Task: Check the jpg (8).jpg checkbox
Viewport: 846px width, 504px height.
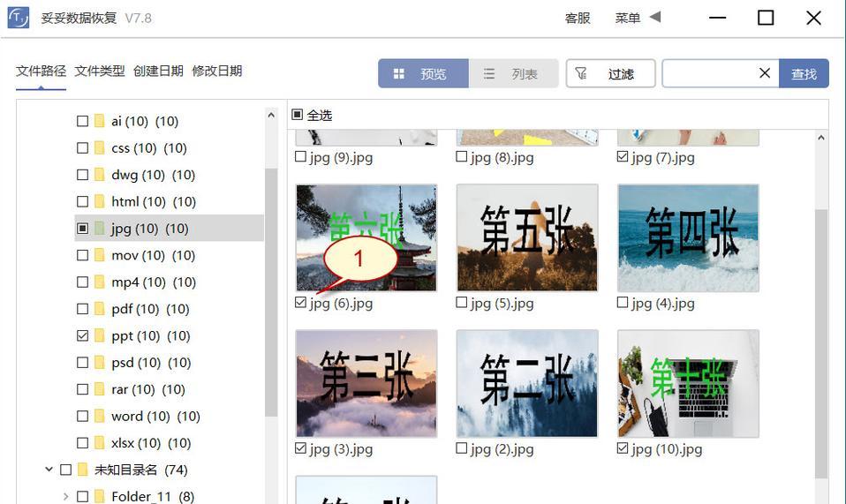Action: 461,157
